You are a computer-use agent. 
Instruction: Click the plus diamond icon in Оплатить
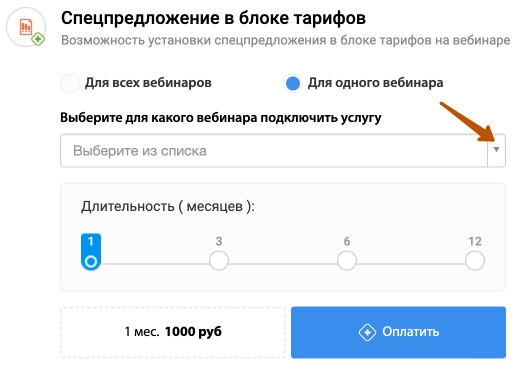tap(367, 332)
